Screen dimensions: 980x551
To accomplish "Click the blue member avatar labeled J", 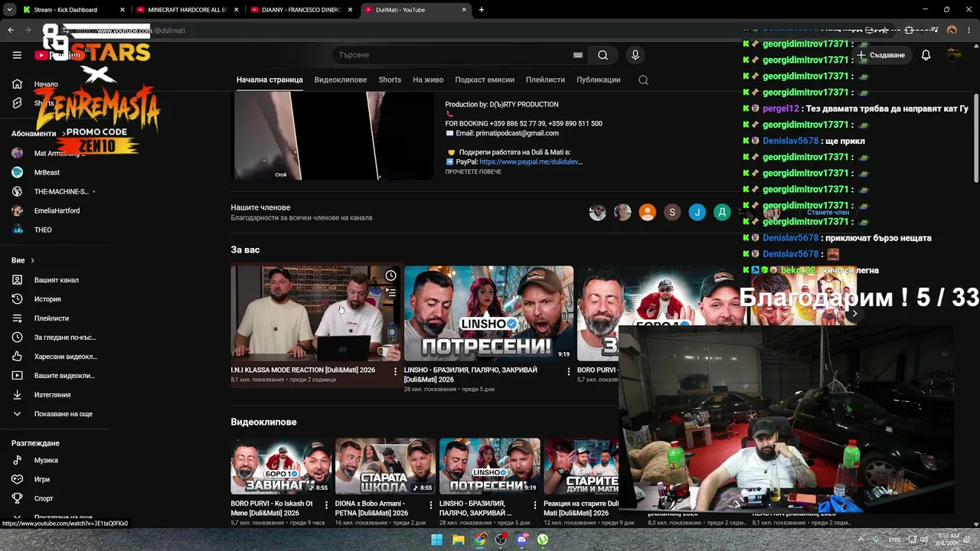I will 697,213.
